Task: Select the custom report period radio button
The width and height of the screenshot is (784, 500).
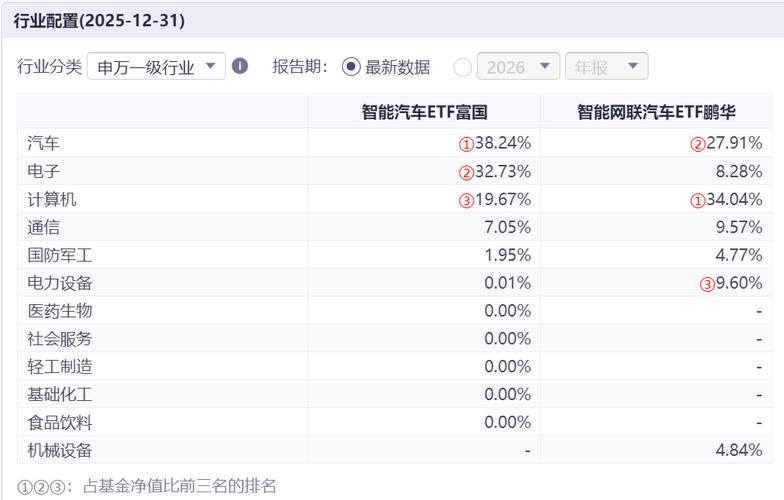Action: [462, 68]
